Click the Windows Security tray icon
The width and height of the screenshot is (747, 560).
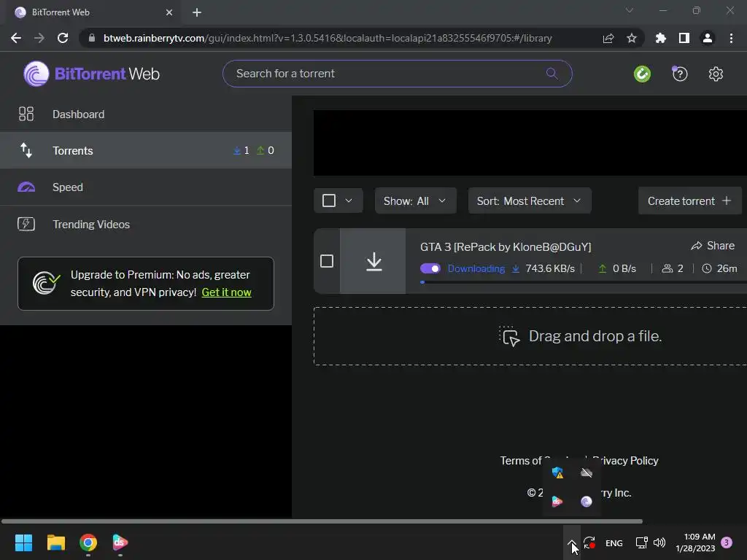(x=557, y=472)
